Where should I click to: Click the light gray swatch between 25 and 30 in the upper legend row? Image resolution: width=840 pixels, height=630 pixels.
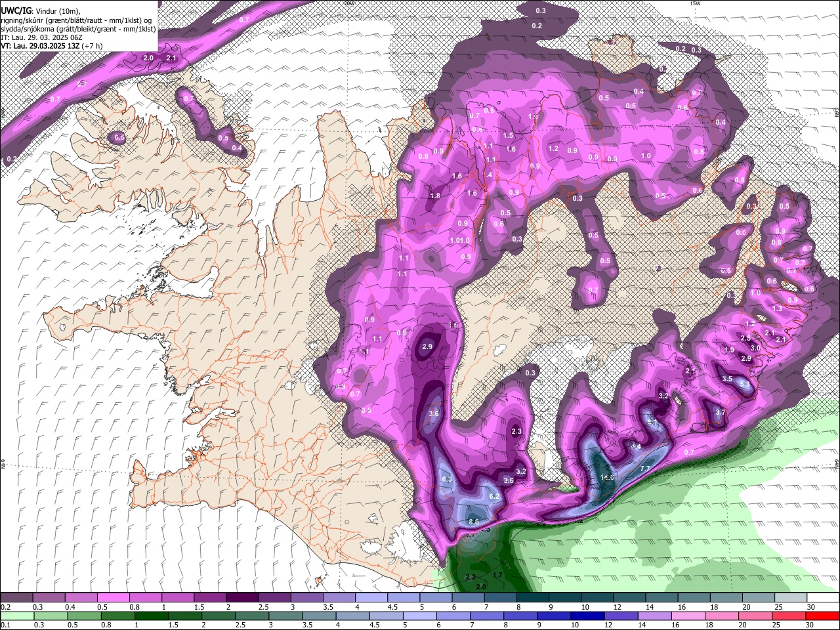(791, 598)
